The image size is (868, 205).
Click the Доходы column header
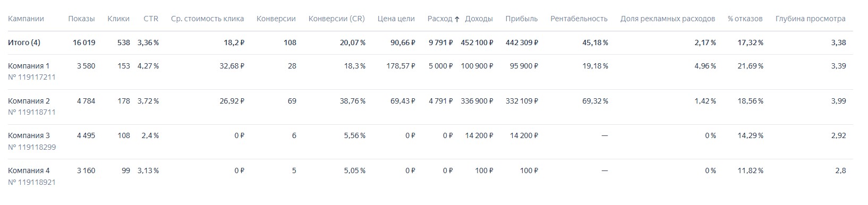coord(479,19)
